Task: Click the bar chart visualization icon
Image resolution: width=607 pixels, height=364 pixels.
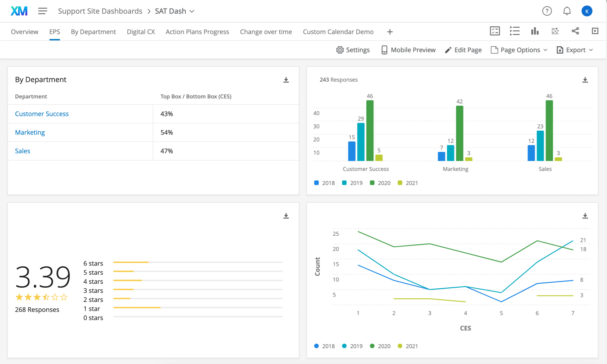Action: point(535,31)
